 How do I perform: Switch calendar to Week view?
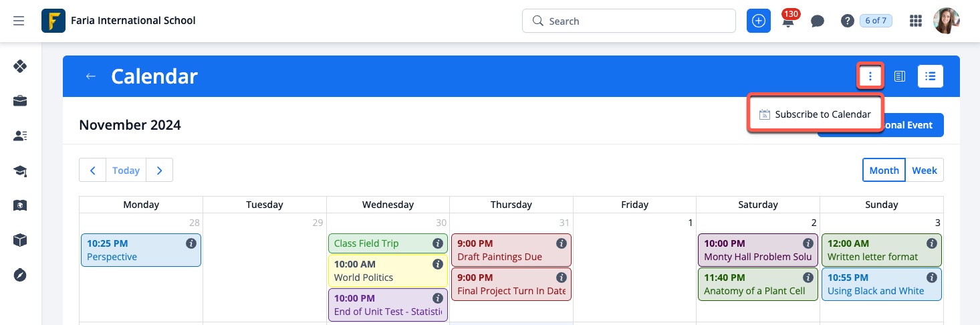[925, 171]
